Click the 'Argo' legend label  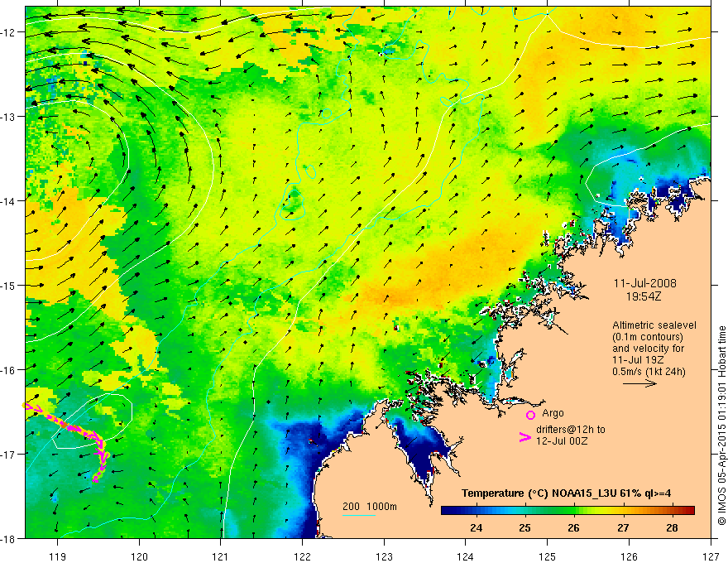[553, 413]
